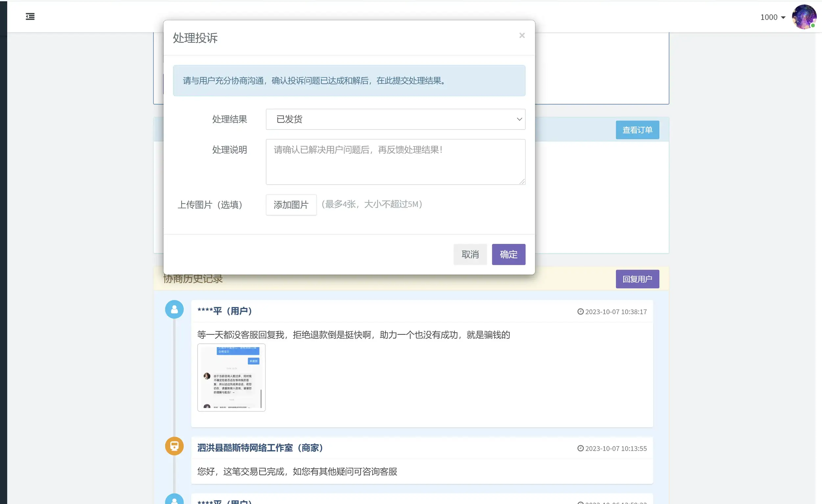Click the orange merchant icon beside 泗洪县酷斯特网络工作室
The height and width of the screenshot is (504, 822).
174,446
